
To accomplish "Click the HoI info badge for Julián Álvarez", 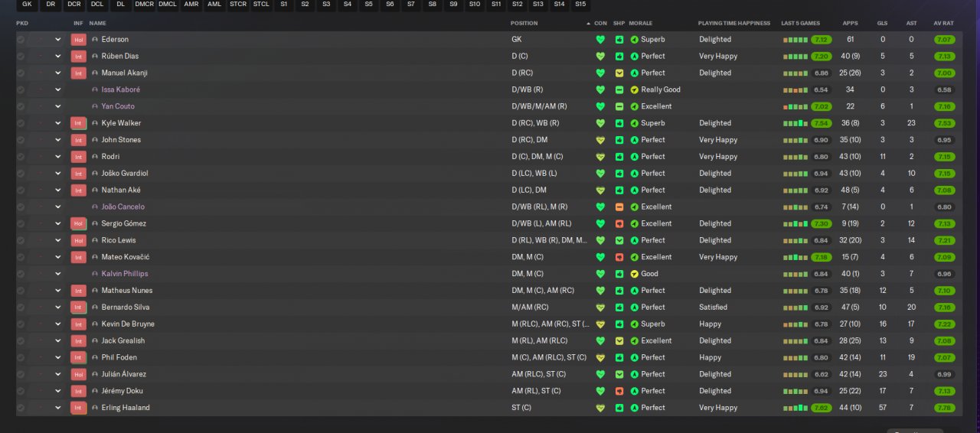I will pos(78,374).
